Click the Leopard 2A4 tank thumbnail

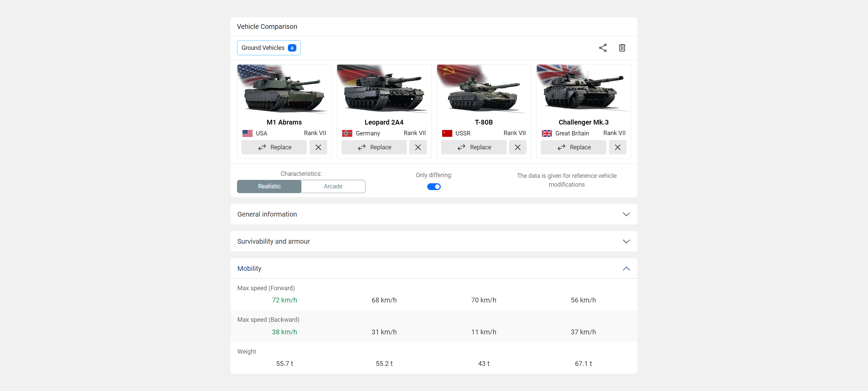point(384,89)
